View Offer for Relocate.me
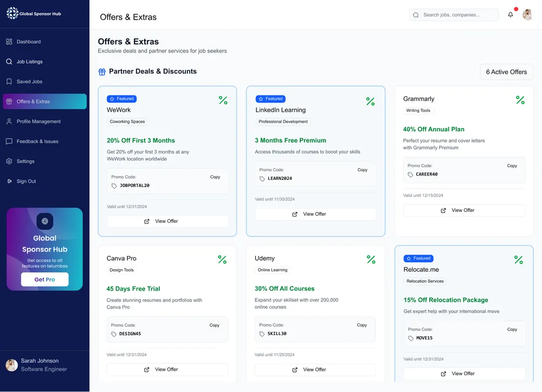Image resolution: width=542 pixels, height=392 pixels. (464, 374)
